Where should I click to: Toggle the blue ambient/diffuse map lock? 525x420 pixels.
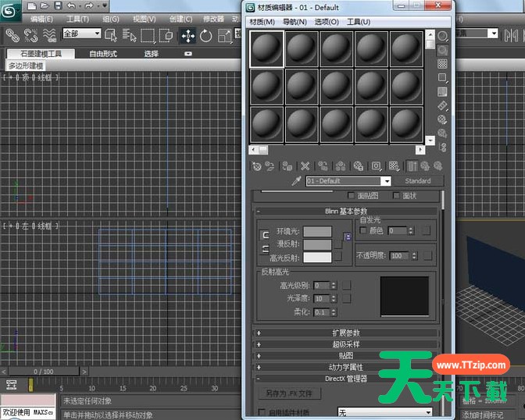[348, 237]
